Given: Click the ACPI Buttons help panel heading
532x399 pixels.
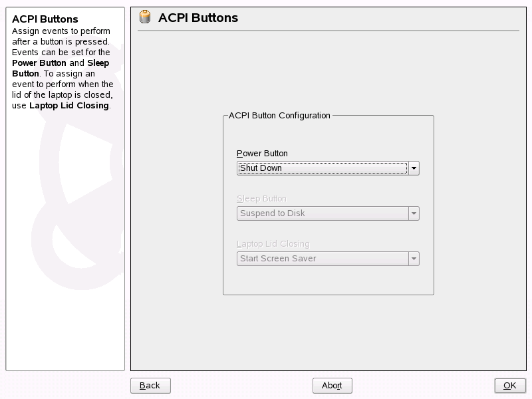Looking at the screenshot, I should [45, 19].
